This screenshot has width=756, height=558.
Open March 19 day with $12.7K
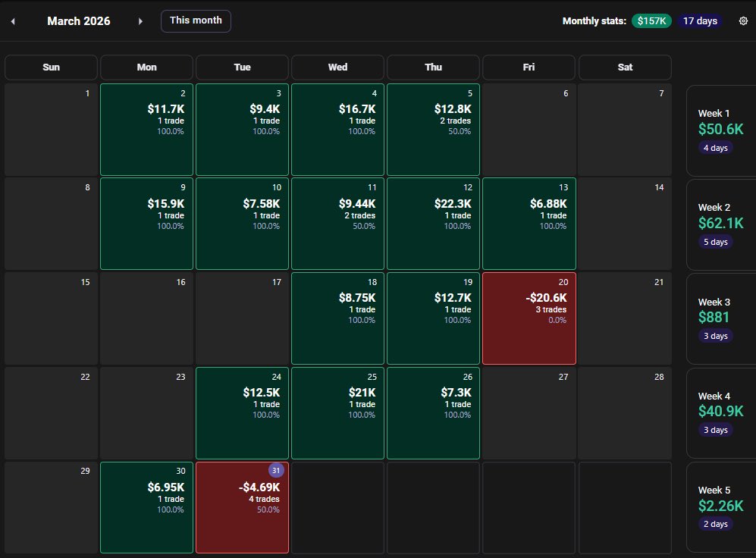[x=433, y=318]
